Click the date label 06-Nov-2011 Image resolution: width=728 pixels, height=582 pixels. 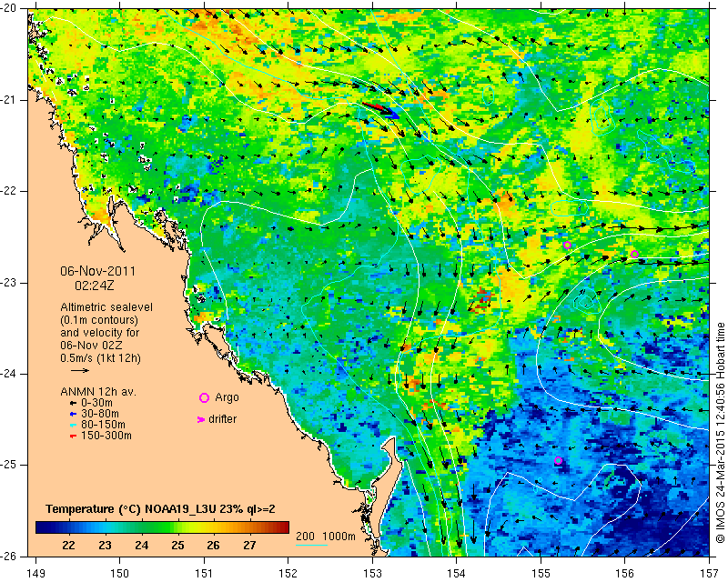click(x=98, y=271)
